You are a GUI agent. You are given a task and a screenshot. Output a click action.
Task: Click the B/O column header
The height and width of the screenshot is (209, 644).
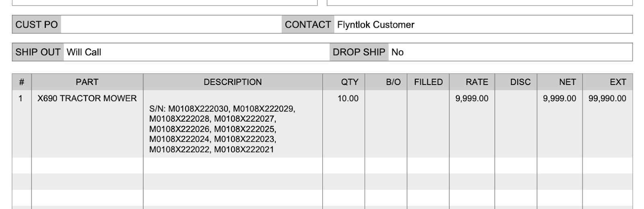pos(386,82)
